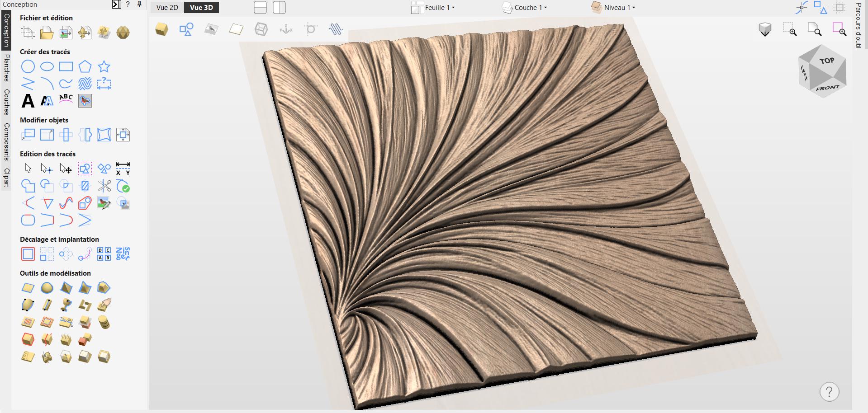Viewport: 868px width, 413px height.
Task: Switch to the Vue 2D tab
Action: [x=167, y=8]
